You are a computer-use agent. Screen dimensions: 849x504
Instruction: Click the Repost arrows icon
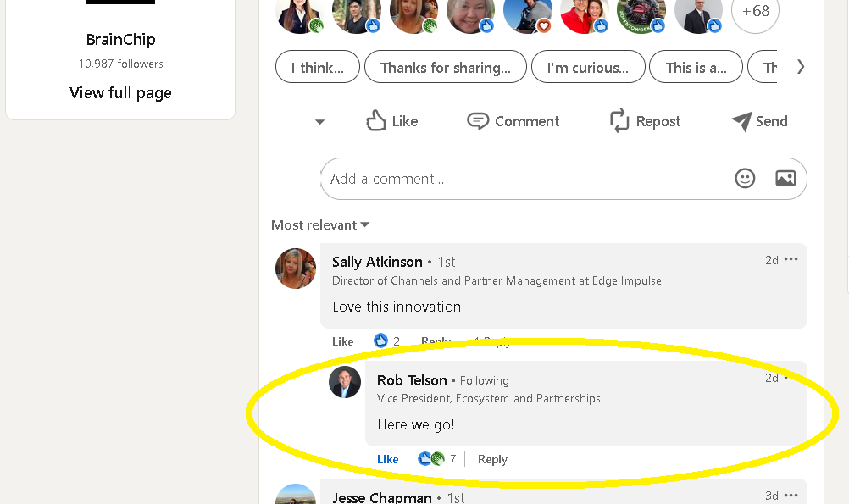click(x=619, y=121)
